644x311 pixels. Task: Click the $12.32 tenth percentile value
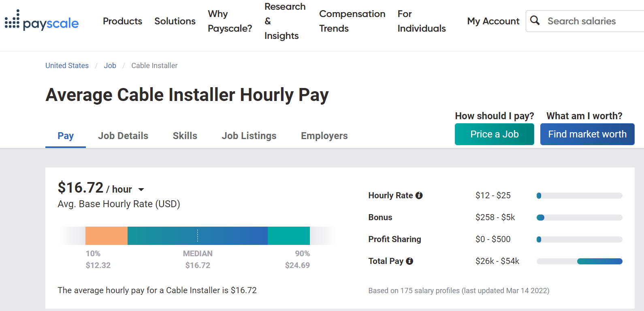pyautogui.click(x=98, y=265)
